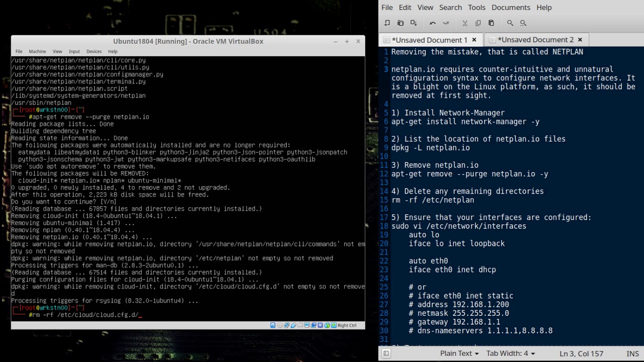Open the Tools menu
The height and width of the screenshot is (362, 644).
click(476, 8)
